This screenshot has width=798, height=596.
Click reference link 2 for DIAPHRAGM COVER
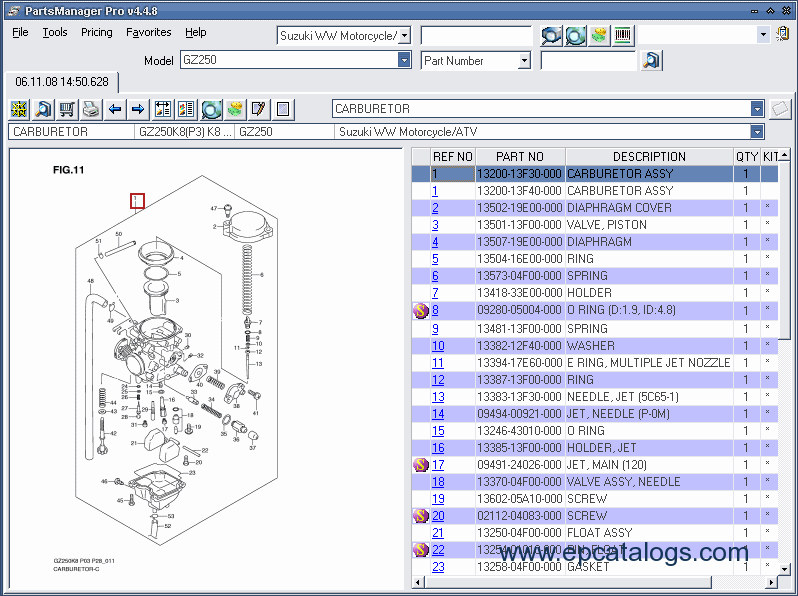click(435, 208)
